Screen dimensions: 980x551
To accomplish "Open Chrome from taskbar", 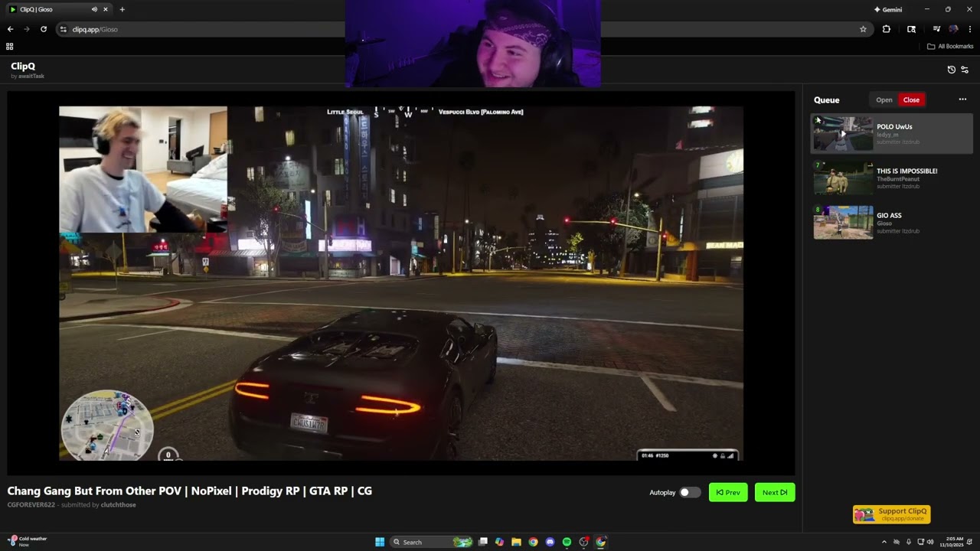I will (533, 542).
